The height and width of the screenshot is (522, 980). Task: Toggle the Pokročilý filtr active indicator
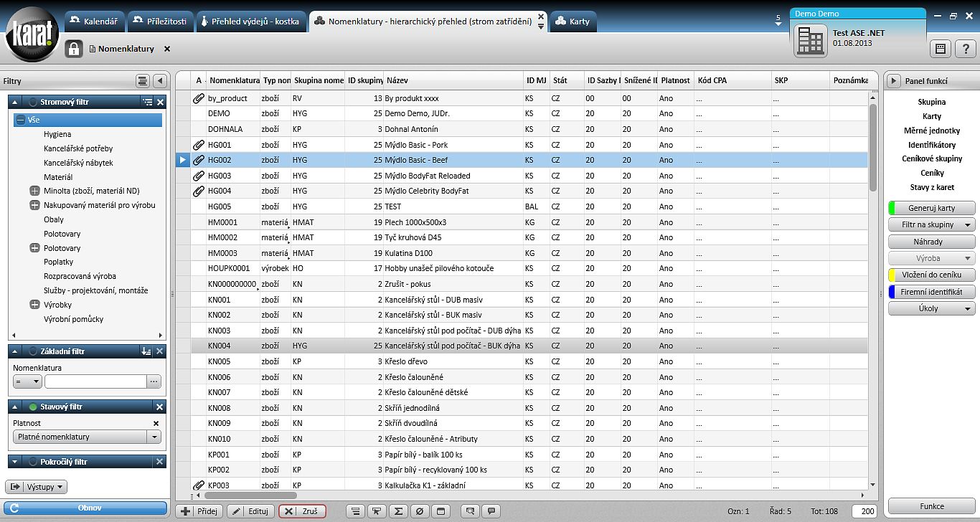pyautogui.click(x=33, y=462)
